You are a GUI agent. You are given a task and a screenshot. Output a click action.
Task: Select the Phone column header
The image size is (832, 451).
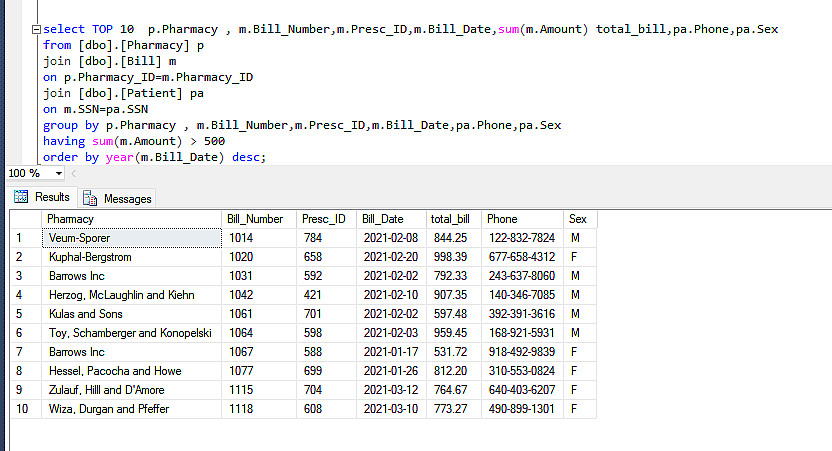pos(523,219)
